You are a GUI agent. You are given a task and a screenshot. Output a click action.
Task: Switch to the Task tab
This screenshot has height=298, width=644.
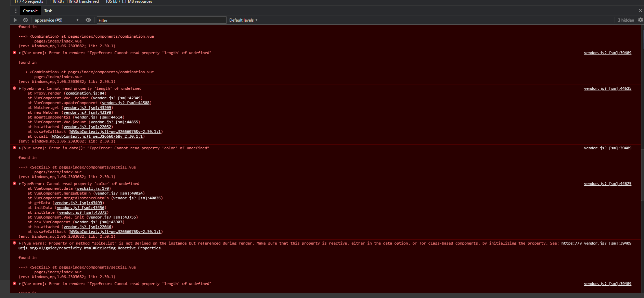pos(48,11)
